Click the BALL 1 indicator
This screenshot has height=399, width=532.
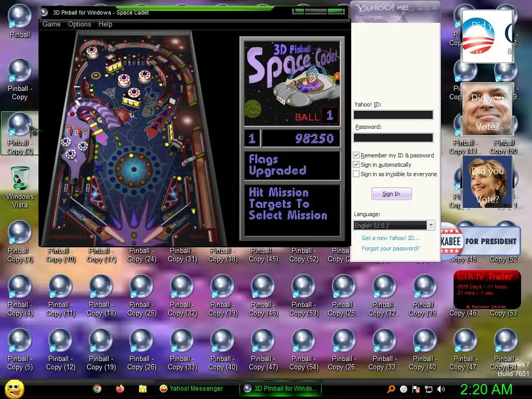click(x=316, y=116)
